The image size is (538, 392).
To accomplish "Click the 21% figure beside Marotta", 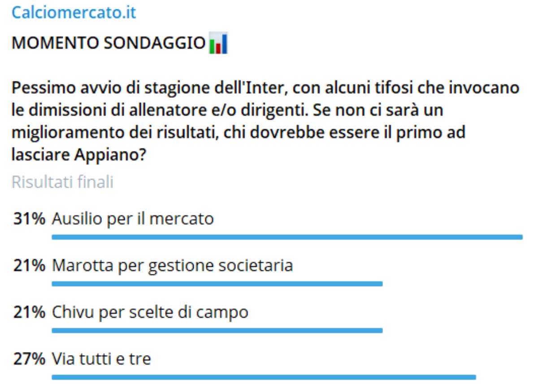I will pyautogui.click(x=29, y=266).
